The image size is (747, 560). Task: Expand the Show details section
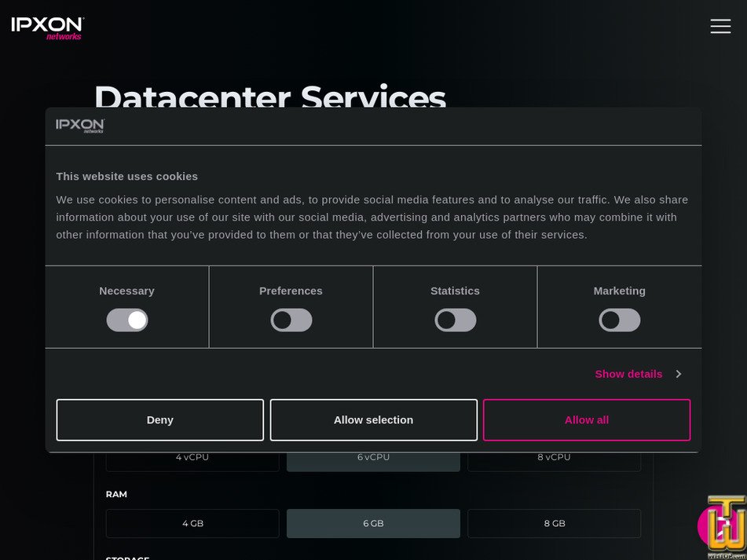pos(628,374)
